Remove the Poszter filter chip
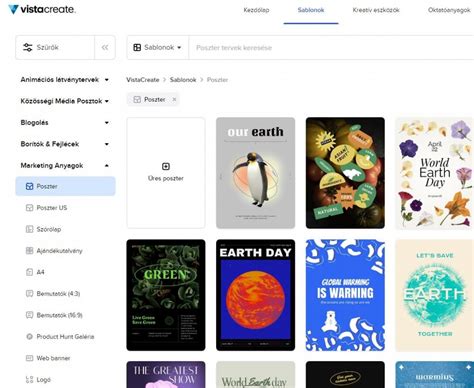 point(174,100)
